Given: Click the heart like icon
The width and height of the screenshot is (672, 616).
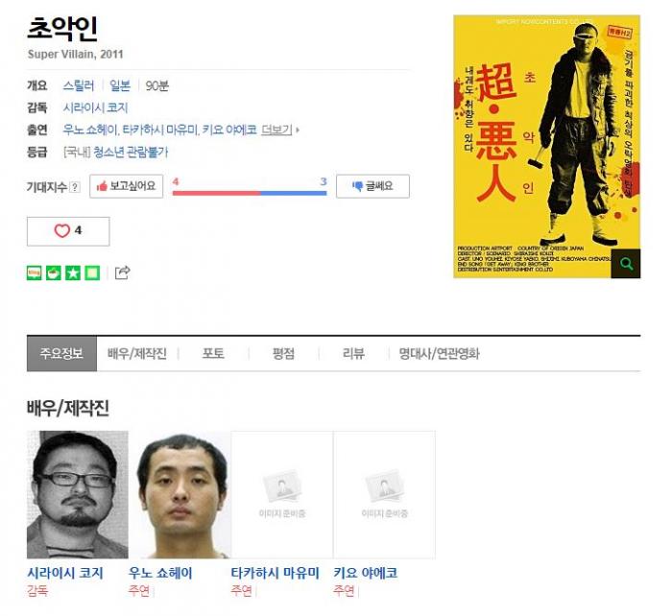Looking at the screenshot, I should 62,231.
